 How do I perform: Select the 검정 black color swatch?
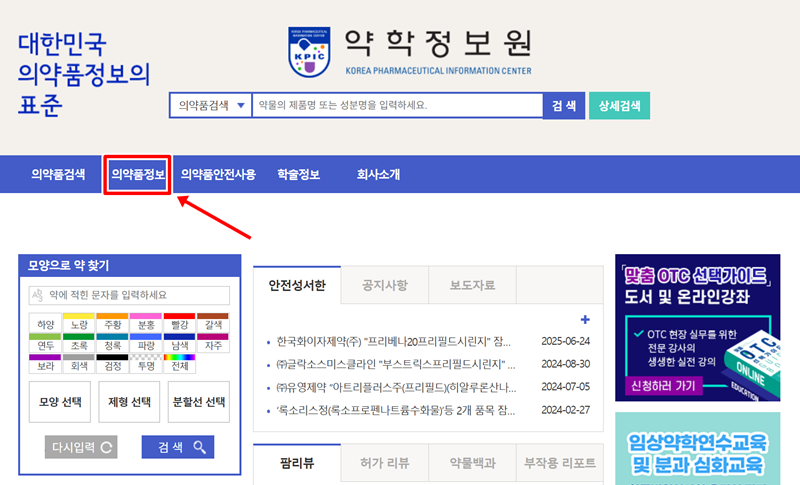click(x=112, y=364)
